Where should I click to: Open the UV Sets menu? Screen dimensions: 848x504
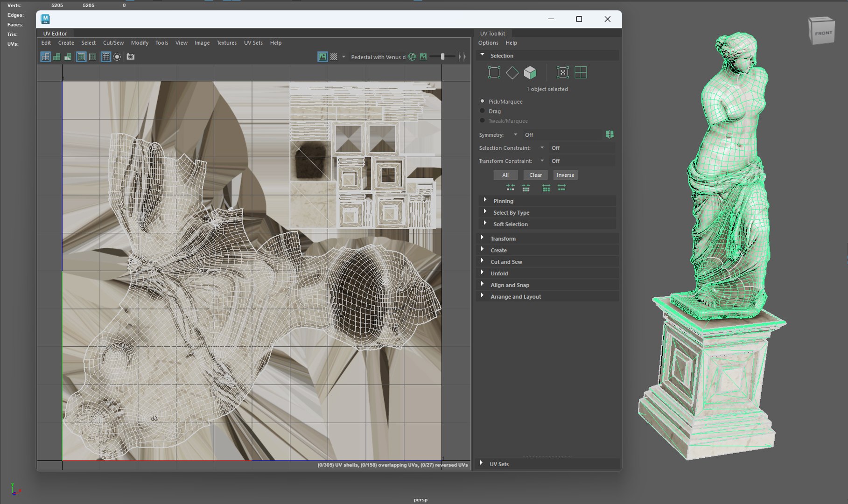[253, 43]
